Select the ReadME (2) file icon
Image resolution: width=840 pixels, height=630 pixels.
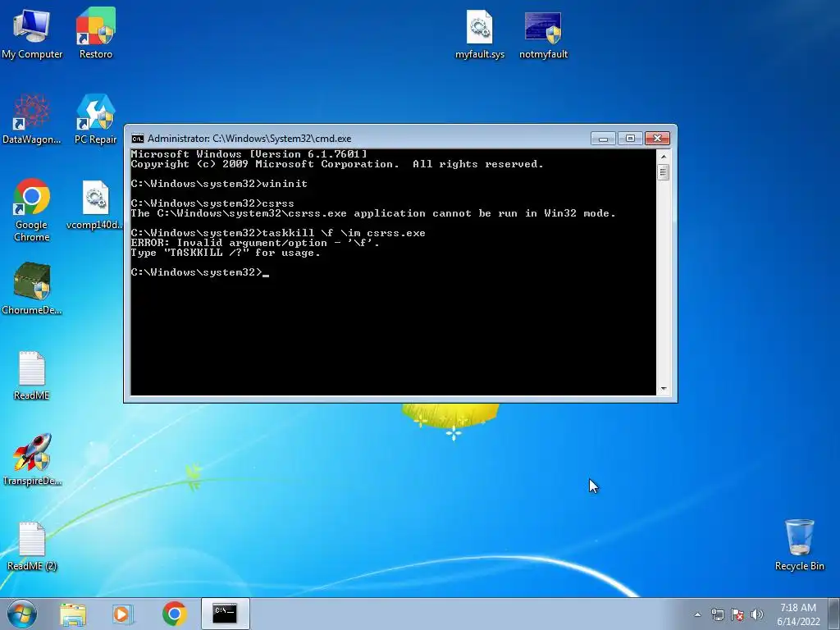tap(32, 546)
